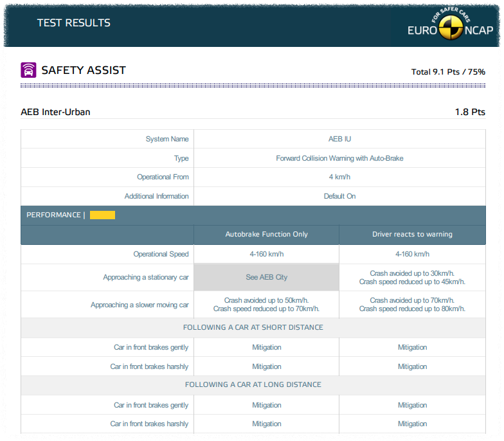Select the SAFETY ASSIST heading
Viewport: 504px width, 441px height.
click(x=84, y=70)
